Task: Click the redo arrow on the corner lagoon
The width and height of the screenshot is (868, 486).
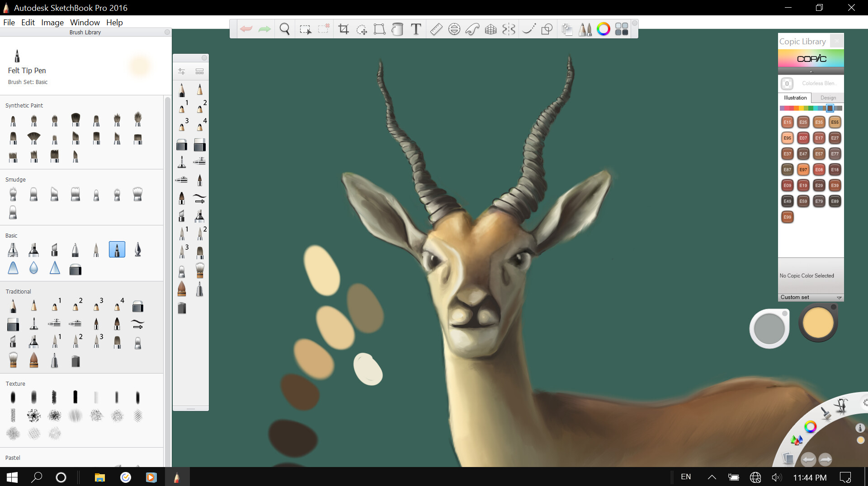Action: [x=826, y=460]
